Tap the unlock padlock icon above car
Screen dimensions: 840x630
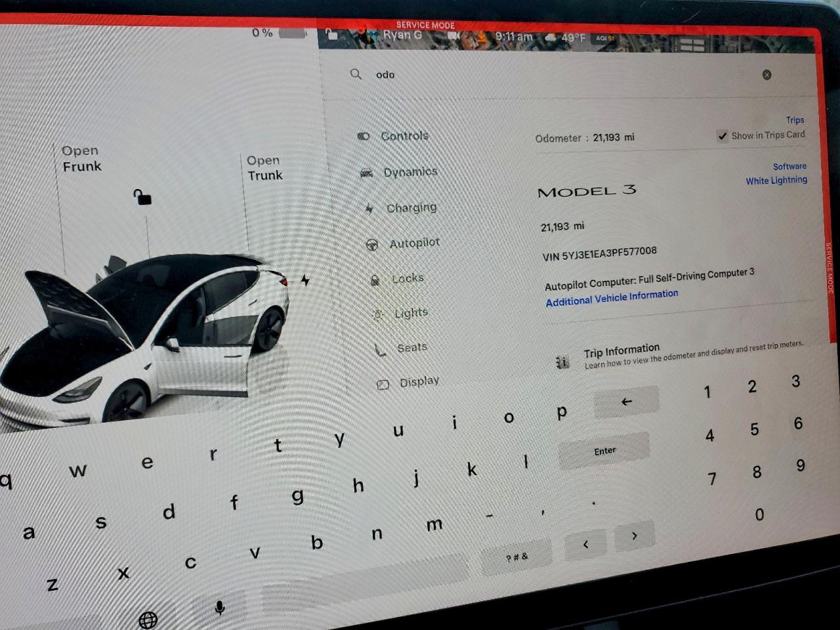(x=142, y=197)
